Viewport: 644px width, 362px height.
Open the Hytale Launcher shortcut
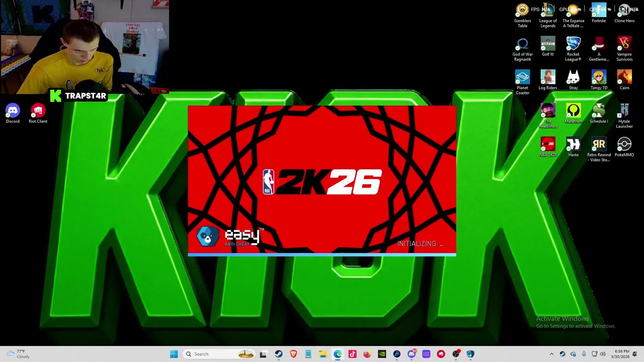tap(624, 116)
